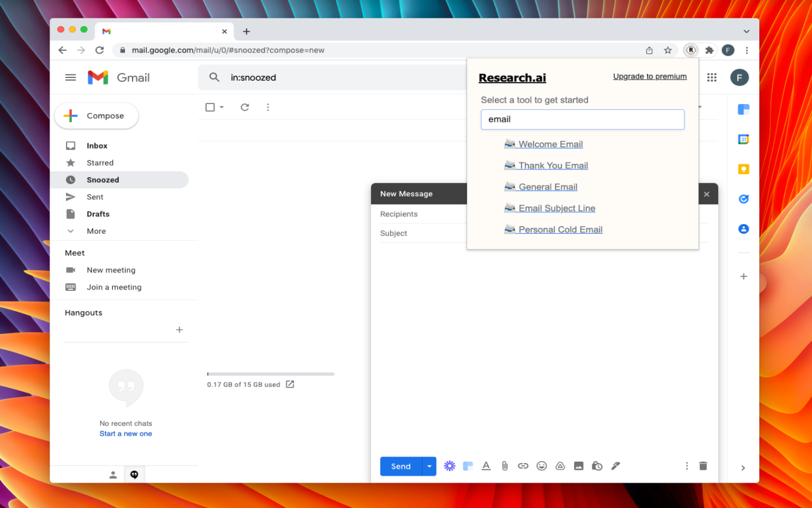Image resolution: width=812 pixels, height=508 pixels.
Task: Choose the Email Subject Line tool
Action: (550, 208)
